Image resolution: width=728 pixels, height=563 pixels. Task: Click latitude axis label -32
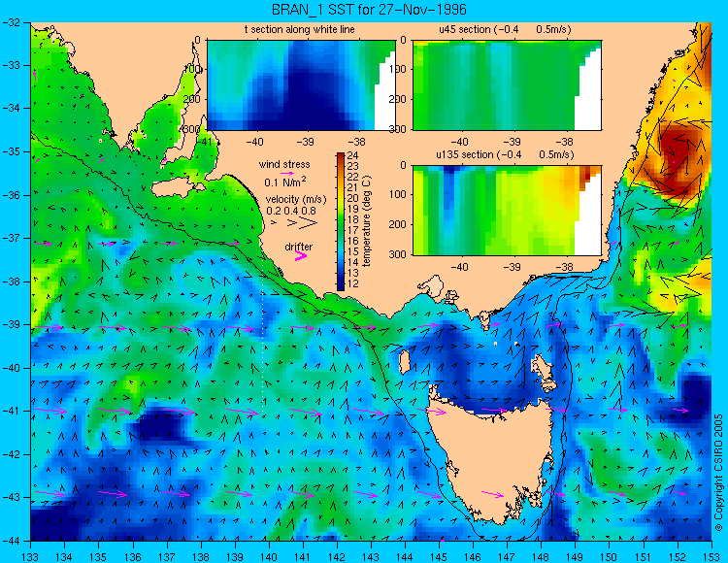point(11,22)
